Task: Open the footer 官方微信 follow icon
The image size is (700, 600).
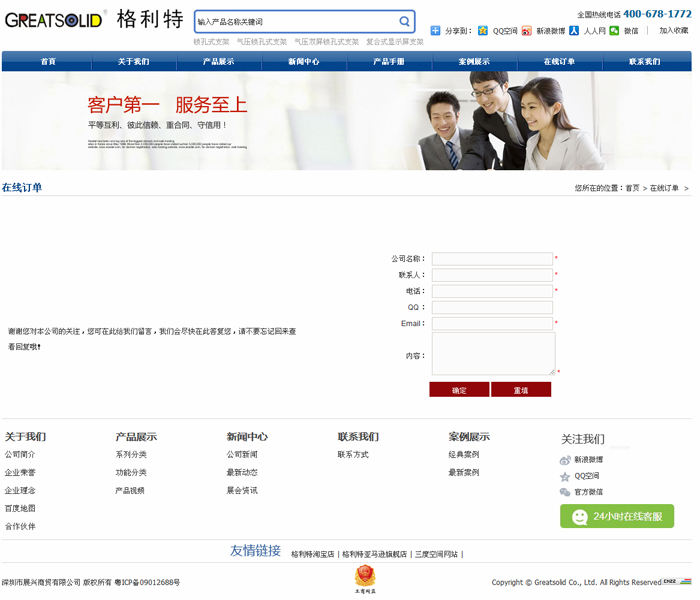Action: (565, 492)
